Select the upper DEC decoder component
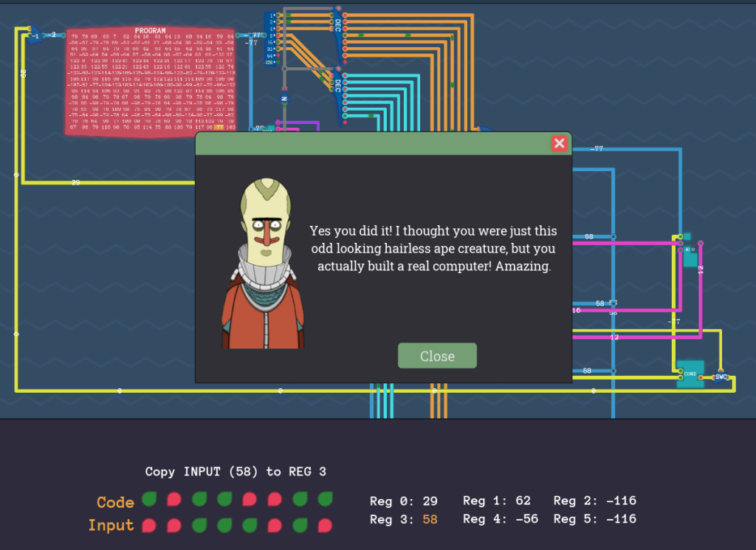This screenshot has height=550, width=756. click(x=338, y=35)
